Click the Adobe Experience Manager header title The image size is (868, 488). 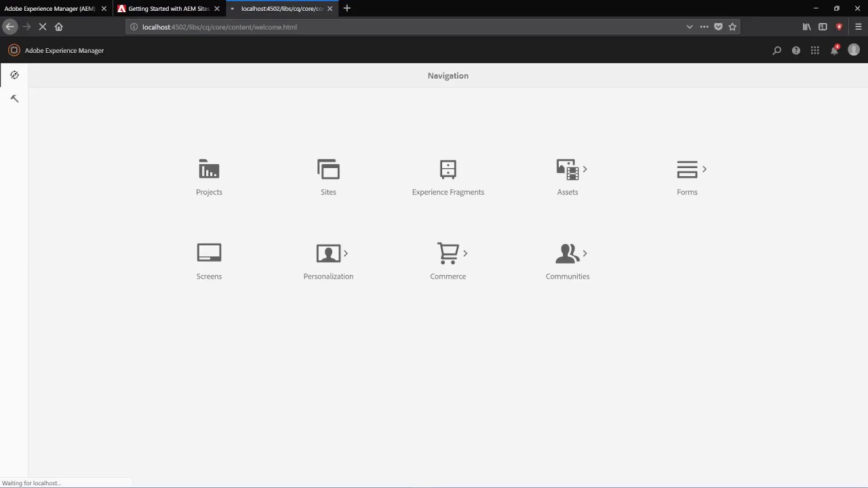[x=64, y=50]
